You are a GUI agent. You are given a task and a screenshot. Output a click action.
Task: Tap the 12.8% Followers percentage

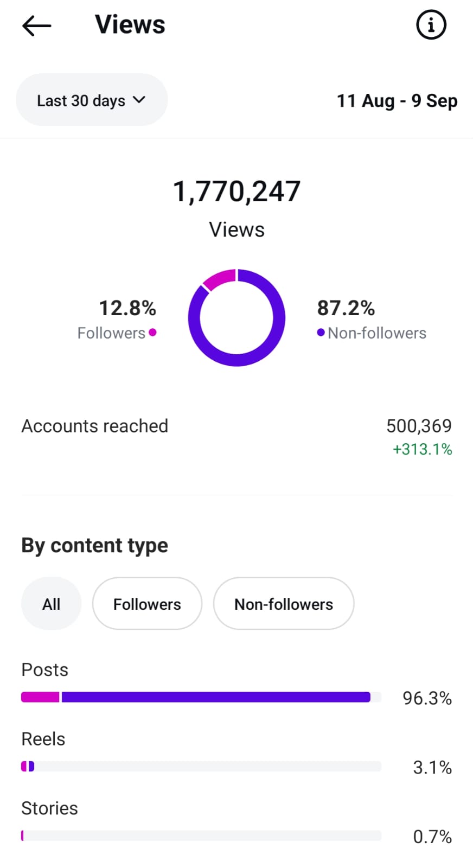[x=127, y=308]
